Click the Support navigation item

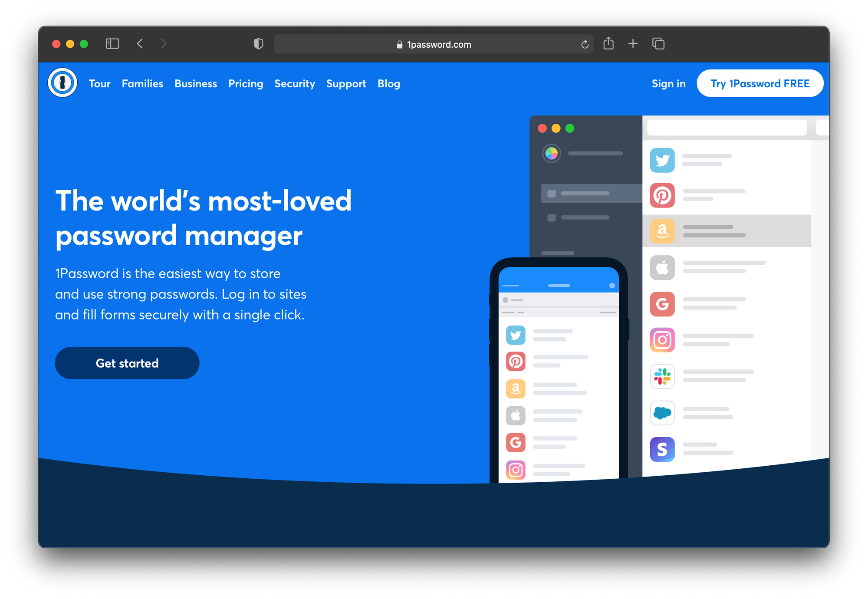(x=346, y=83)
